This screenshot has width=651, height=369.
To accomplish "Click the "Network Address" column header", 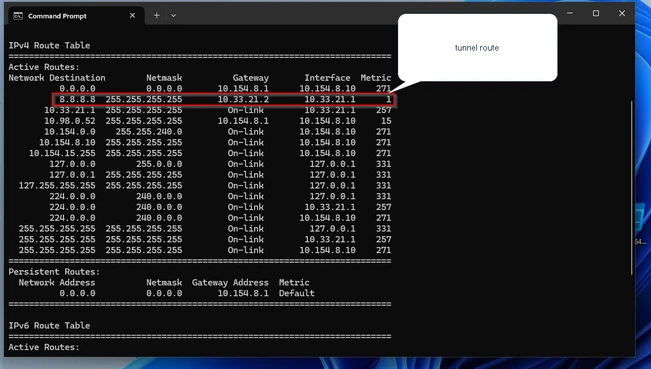I will 57,283.
